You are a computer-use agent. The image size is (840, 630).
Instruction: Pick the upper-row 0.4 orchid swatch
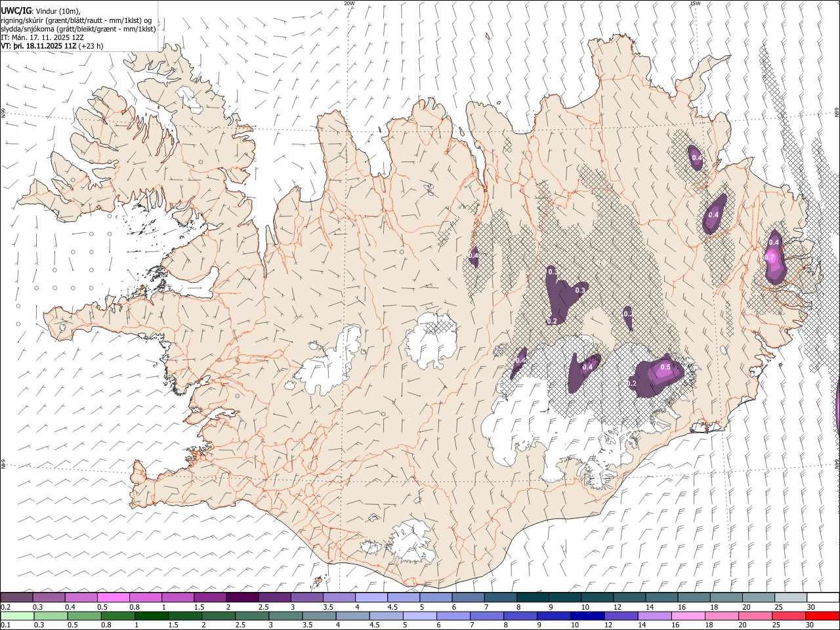point(81,598)
